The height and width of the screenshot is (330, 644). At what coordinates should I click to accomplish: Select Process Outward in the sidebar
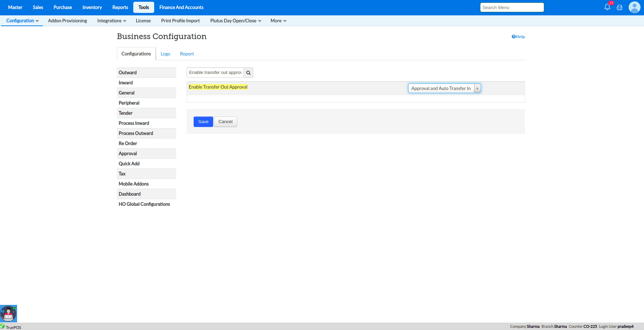coord(136,133)
